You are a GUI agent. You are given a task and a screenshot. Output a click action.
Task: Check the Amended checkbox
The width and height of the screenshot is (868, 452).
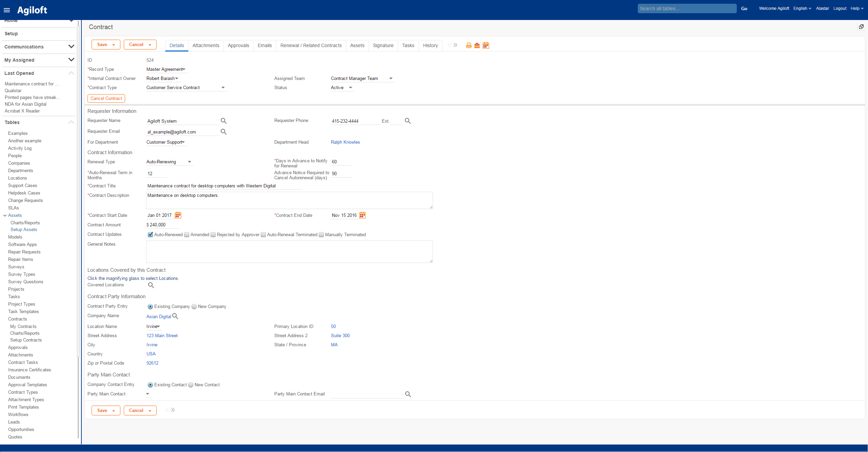(x=187, y=234)
